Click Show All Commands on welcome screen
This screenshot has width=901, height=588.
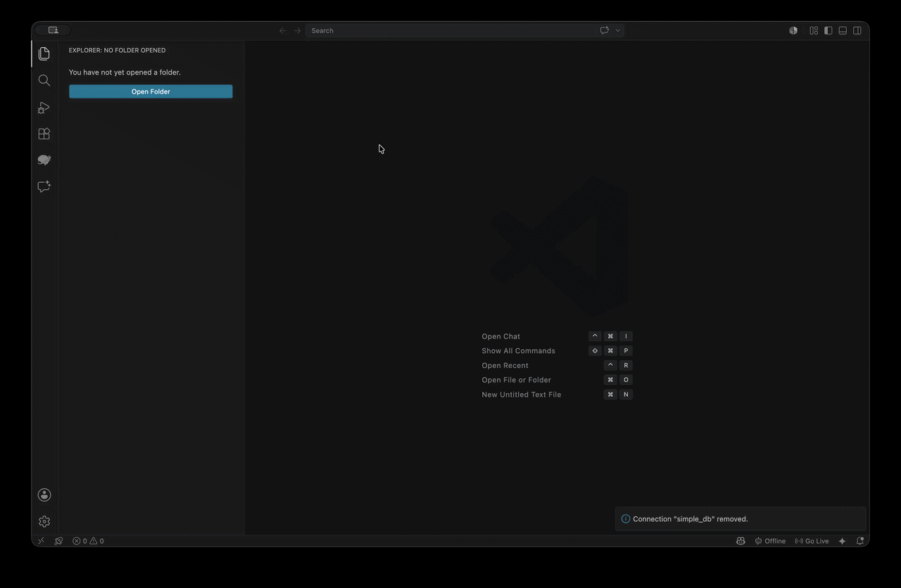tap(557, 351)
